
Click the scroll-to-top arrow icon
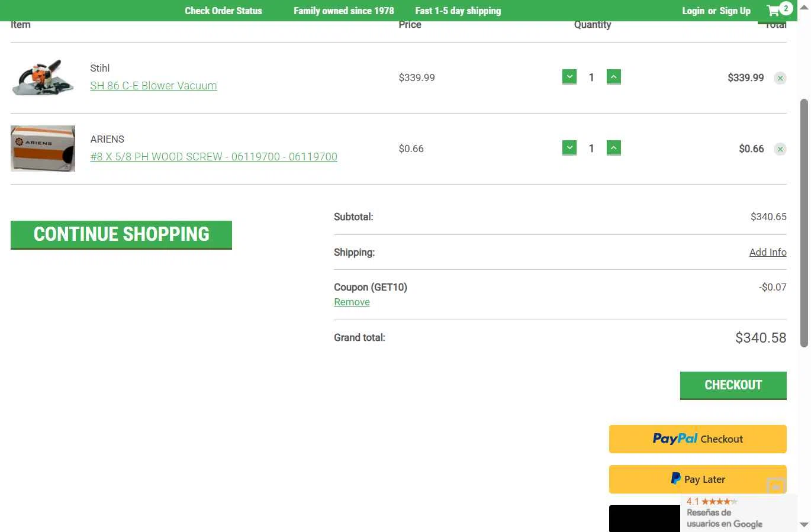point(776,486)
